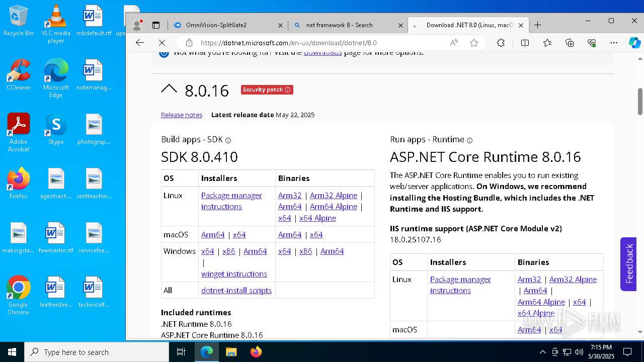Viewport: 644px width, 362px height.
Task: Open Edge Settings and more menu
Action: point(614,43)
